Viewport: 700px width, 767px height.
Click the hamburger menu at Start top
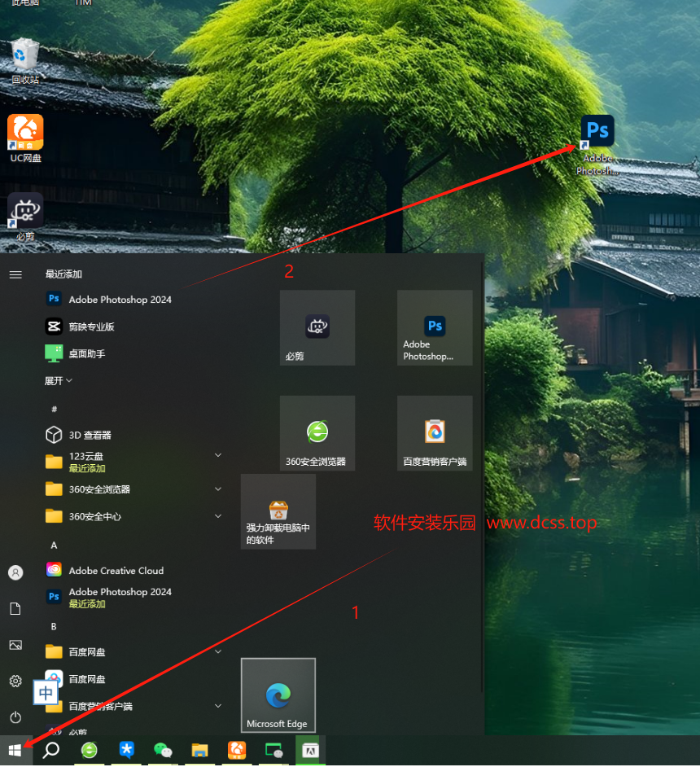coord(15,274)
